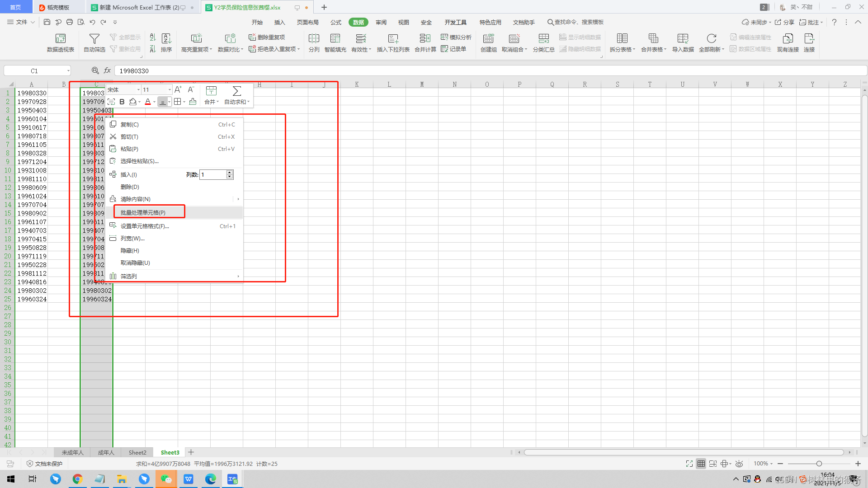868x488 pixels.
Task: Select normal grid view in status bar
Action: (x=701, y=464)
